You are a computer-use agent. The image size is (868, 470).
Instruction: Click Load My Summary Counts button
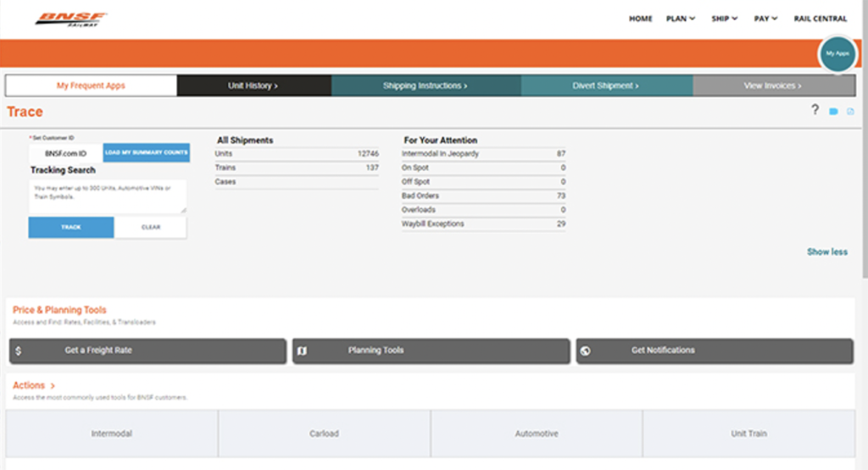coord(146,152)
